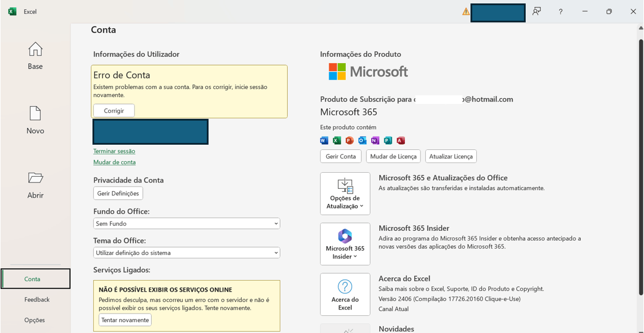Open Microsoft 365 Insider dropdown button
The width and height of the screenshot is (644, 333).
pos(345,244)
